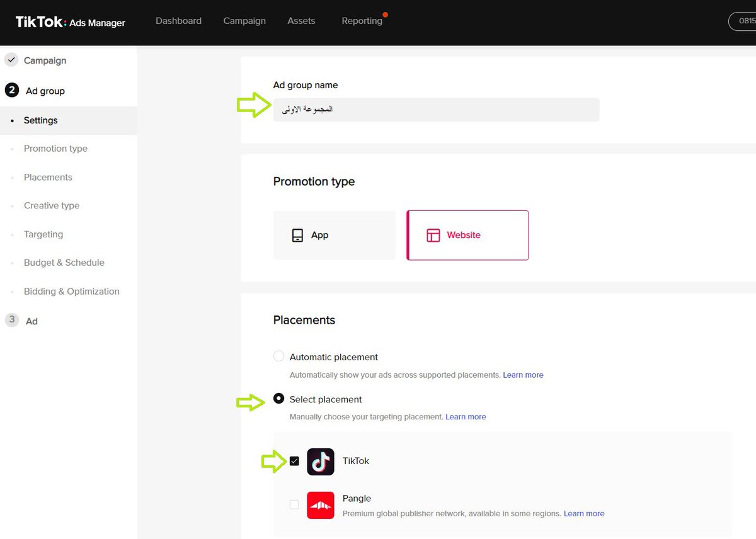The height and width of the screenshot is (539, 756).
Task: Click the account ID pill in header
Action: (743, 21)
